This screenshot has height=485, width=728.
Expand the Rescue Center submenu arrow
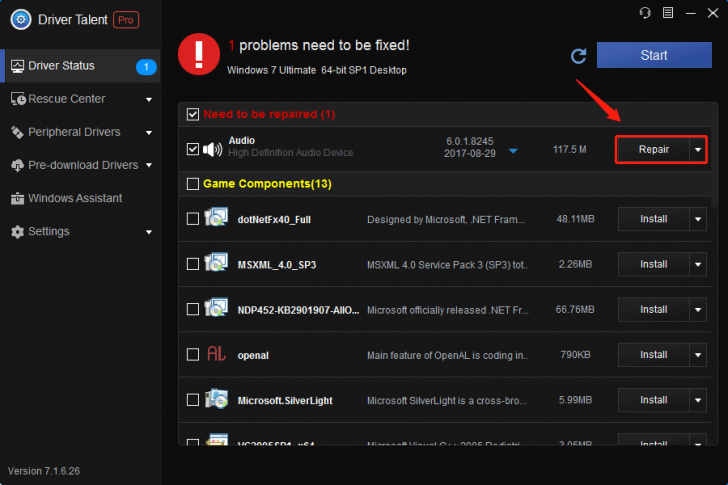149,99
